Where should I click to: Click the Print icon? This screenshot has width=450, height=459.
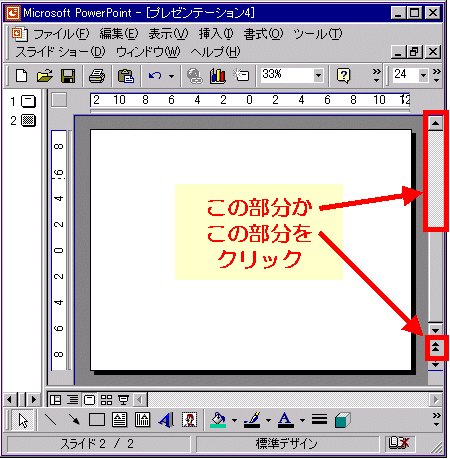pyautogui.click(x=97, y=76)
